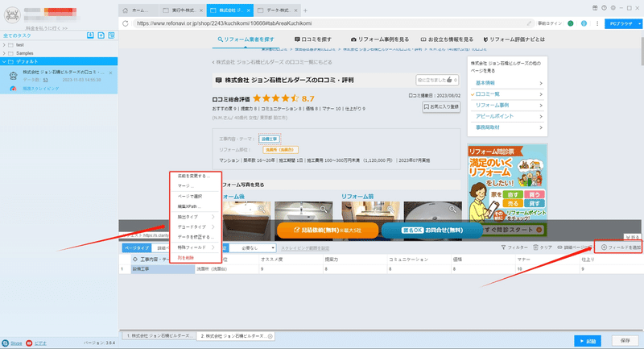
Task: Click 事前ログイン button
Action: pos(550,23)
